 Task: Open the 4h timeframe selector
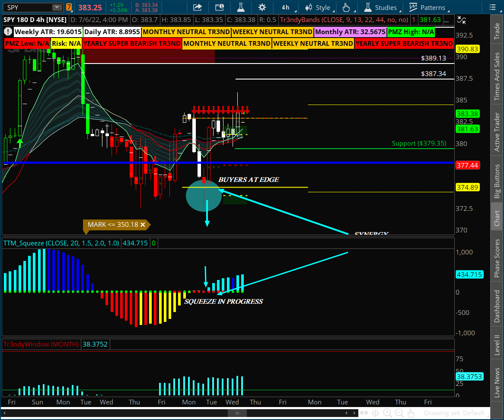click(x=286, y=7)
